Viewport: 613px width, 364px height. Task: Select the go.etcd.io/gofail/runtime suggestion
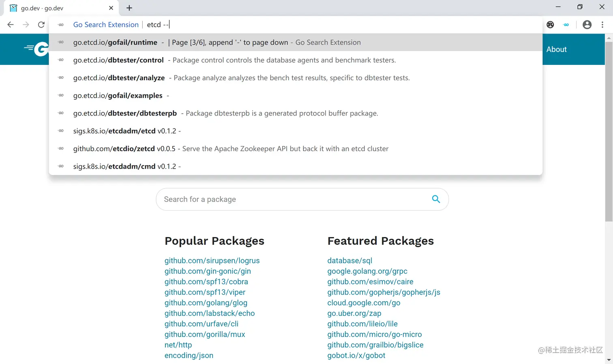296,42
